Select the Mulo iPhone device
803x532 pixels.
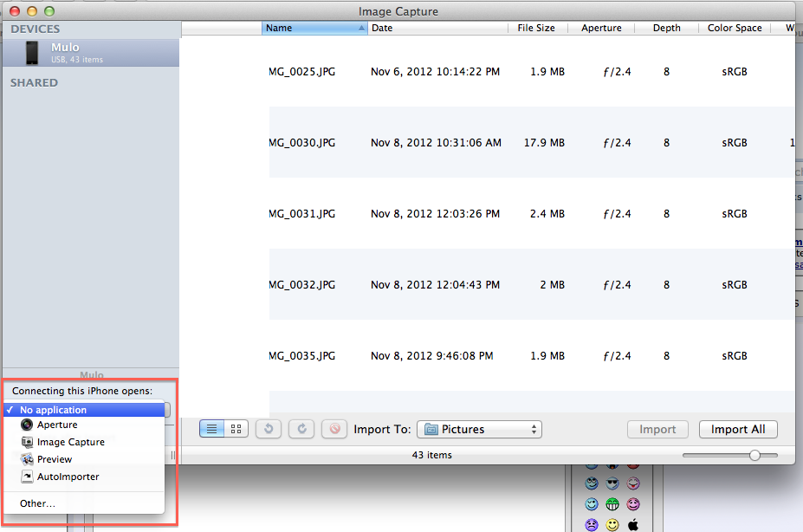pyautogui.click(x=91, y=53)
